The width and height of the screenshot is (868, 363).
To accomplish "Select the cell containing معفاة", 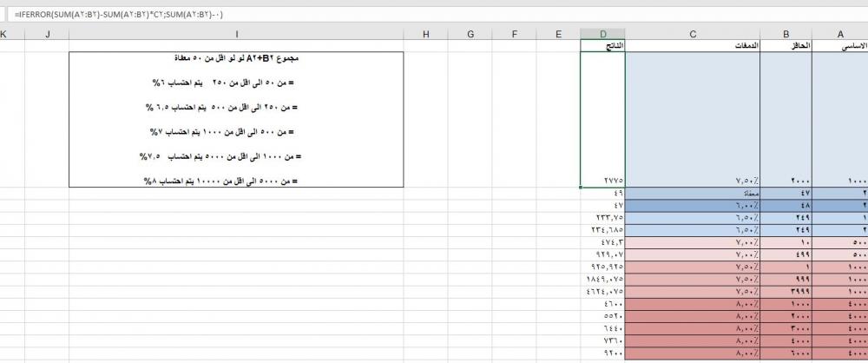I will click(x=692, y=193).
